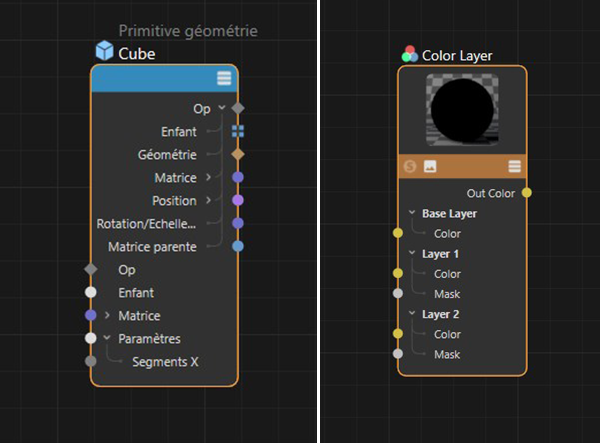Image resolution: width=600 pixels, height=443 pixels.
Task: Expand the Op output dropdown chevron
Action: click(221, 107)
